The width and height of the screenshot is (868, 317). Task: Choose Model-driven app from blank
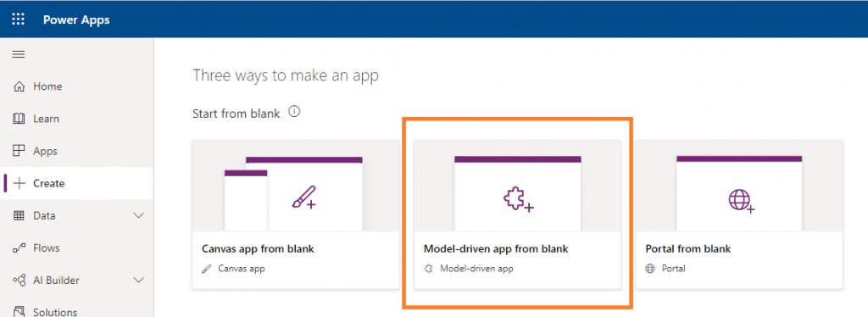click(x=518, y=214)
